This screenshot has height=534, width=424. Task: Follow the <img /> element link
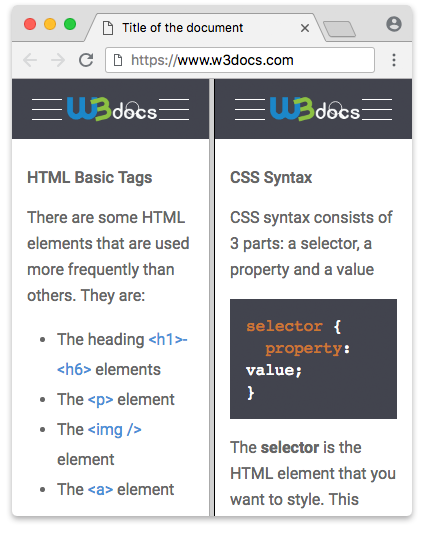pos(115,429)
